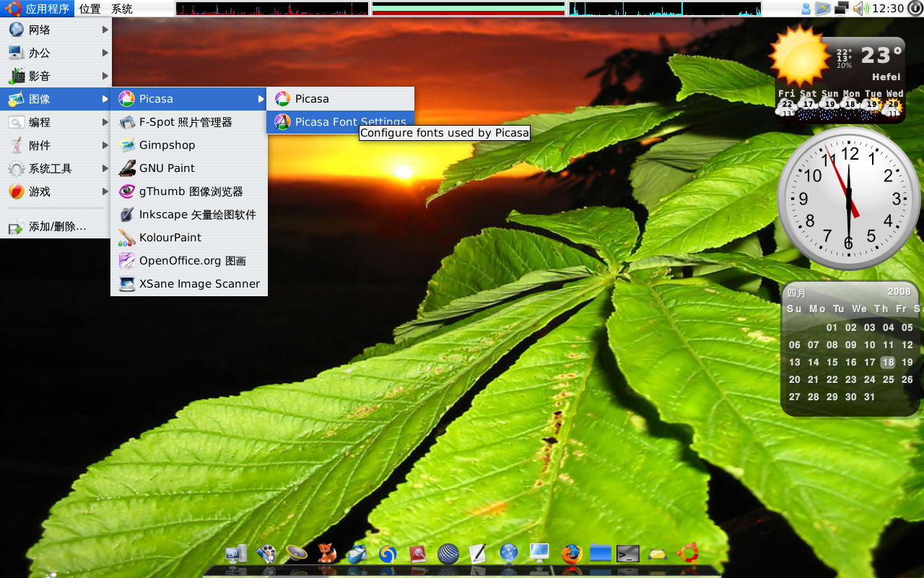Expand the 游戏 category
The image size is (924, 578).
click(56, 191)
